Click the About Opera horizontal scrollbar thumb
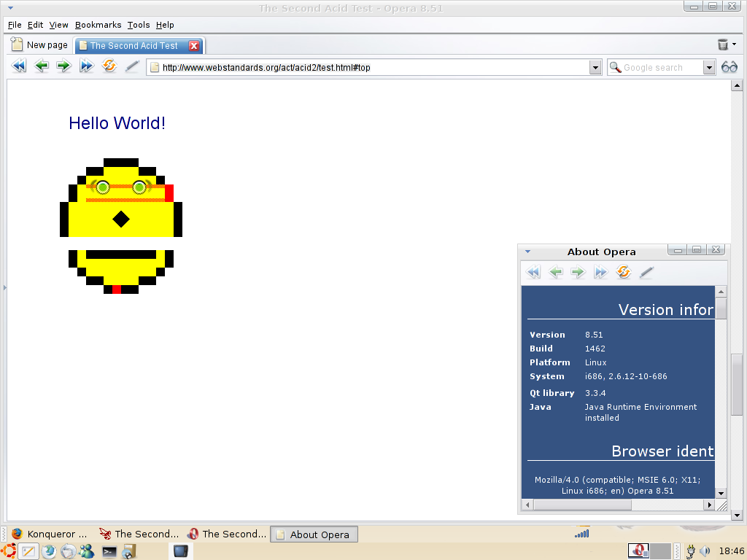 pyautogui.click(x=582, y=505)
